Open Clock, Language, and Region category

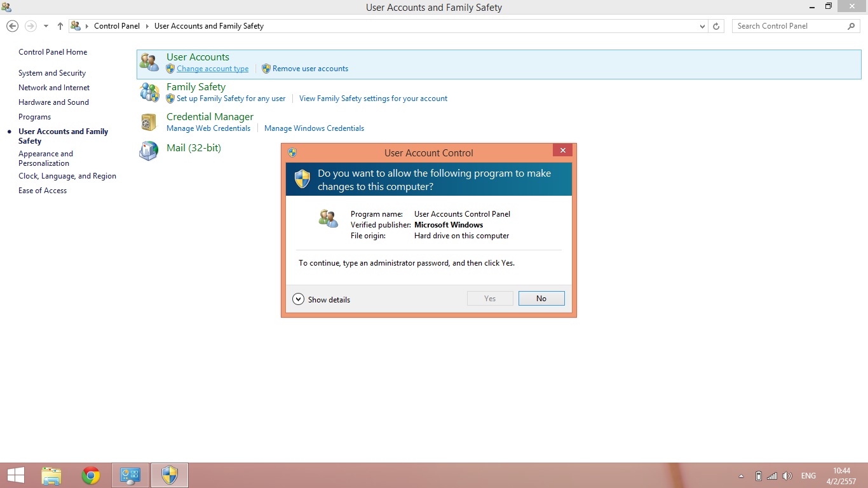click(x=67, y=176)
